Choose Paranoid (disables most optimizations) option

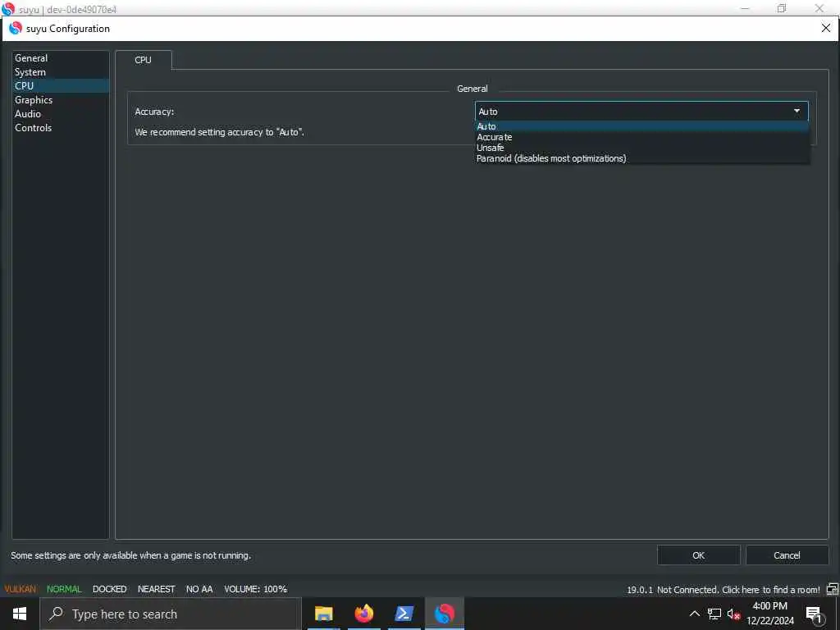[x=641, y=158]
